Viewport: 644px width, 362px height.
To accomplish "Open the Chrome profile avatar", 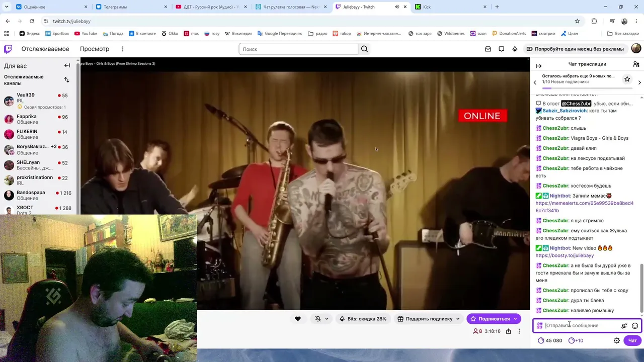I will [x=624, y=21].
